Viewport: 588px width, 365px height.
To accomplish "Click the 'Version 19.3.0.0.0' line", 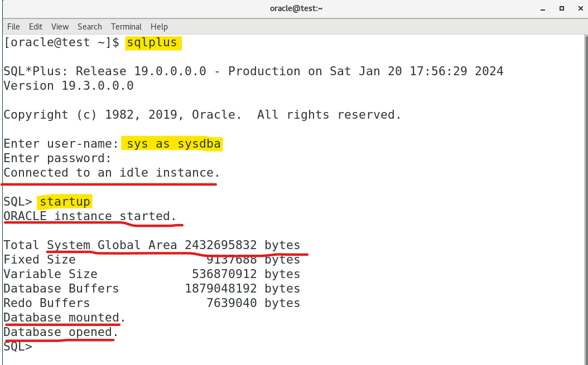I will [x=69, y=86].
